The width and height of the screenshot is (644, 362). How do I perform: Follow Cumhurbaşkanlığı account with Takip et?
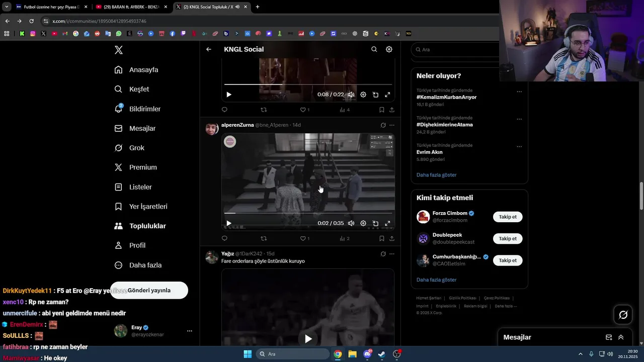coord(508,260)
